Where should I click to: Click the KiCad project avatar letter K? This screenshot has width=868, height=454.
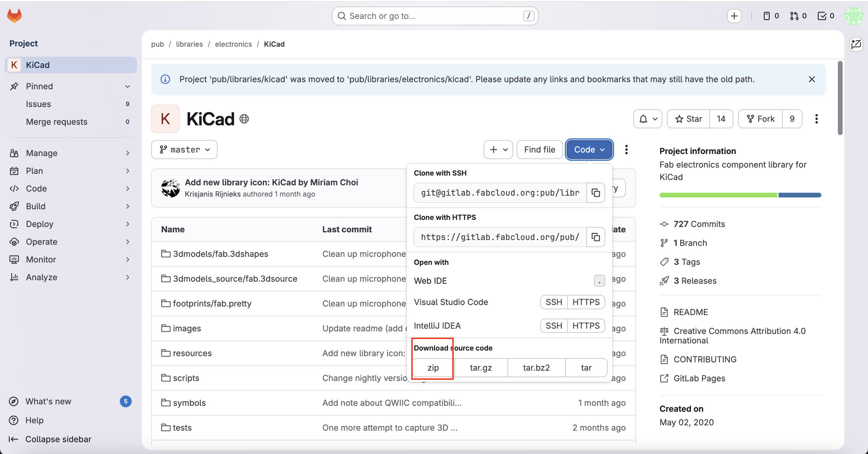pyautogui.click(x=165, y=119)
